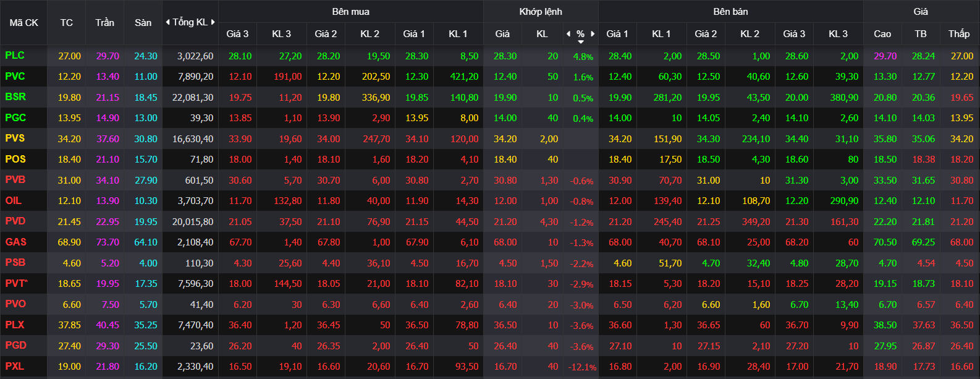Screen dimensions: 980x379
Task: Select the BSR stock symbol
Action: click(15, 97)
